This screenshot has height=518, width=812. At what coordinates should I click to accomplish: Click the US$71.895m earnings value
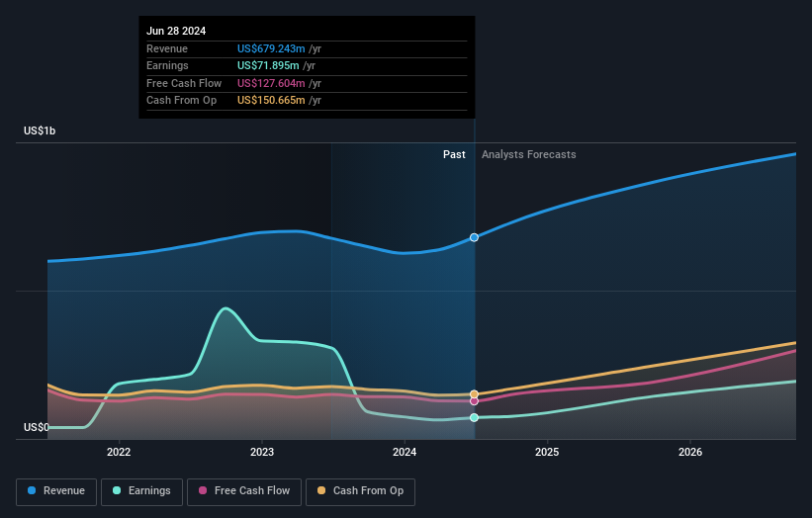(x=268, y=65)
